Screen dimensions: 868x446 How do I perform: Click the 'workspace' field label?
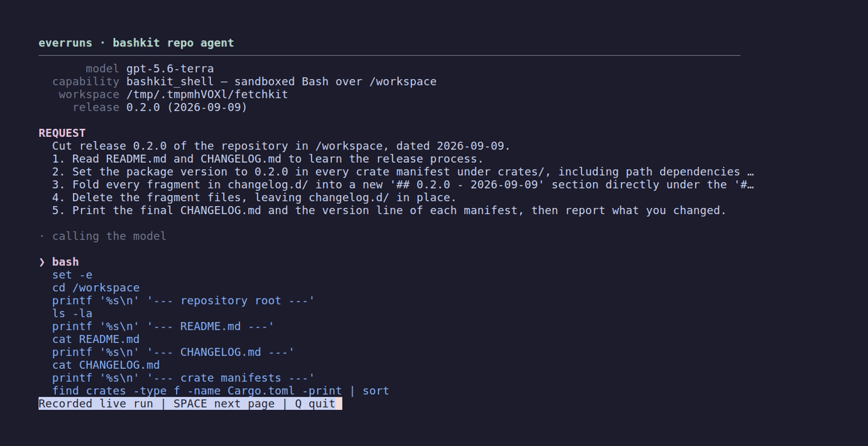point(89,95)
